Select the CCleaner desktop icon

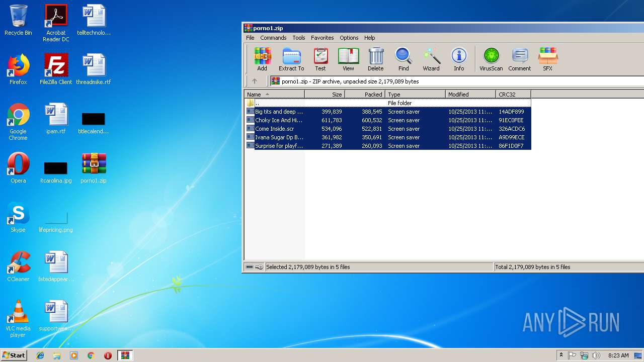coord(18,266)
